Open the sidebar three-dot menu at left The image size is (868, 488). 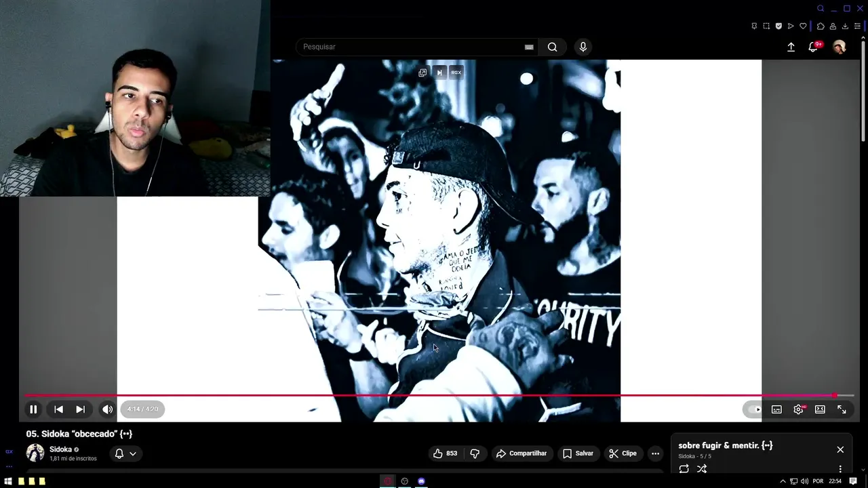[x=9, y=466]
